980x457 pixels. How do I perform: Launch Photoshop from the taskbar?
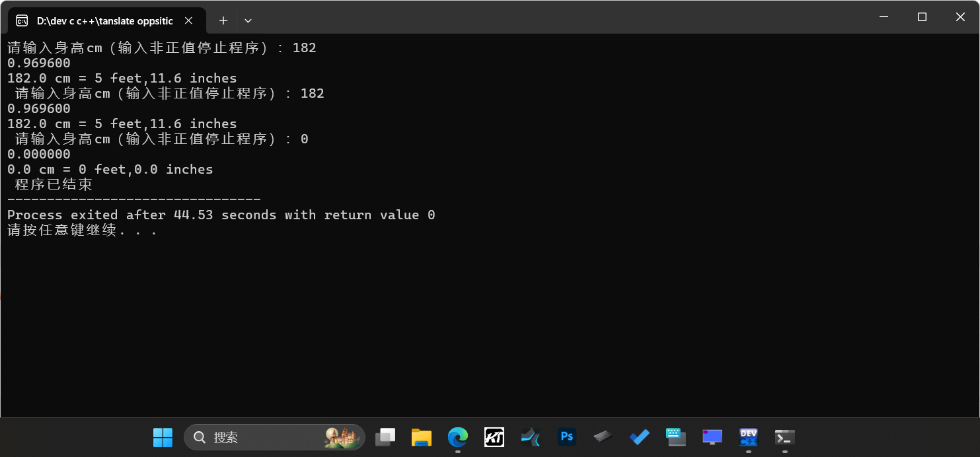(x=567, y=437)
